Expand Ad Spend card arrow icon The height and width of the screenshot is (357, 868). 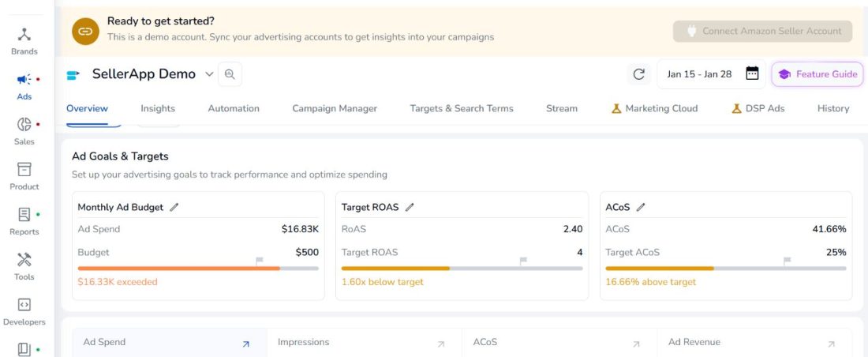click(245, 344)
